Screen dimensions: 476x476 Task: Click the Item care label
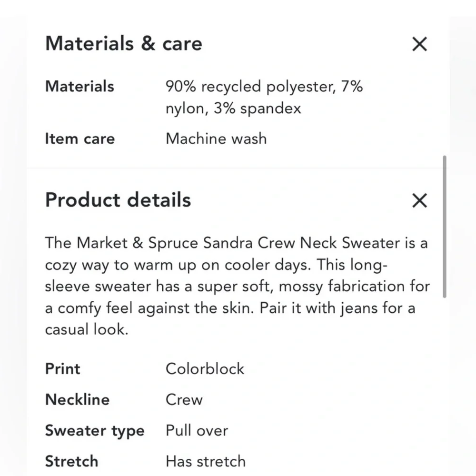pyautogui.click(x=79, y=139)
